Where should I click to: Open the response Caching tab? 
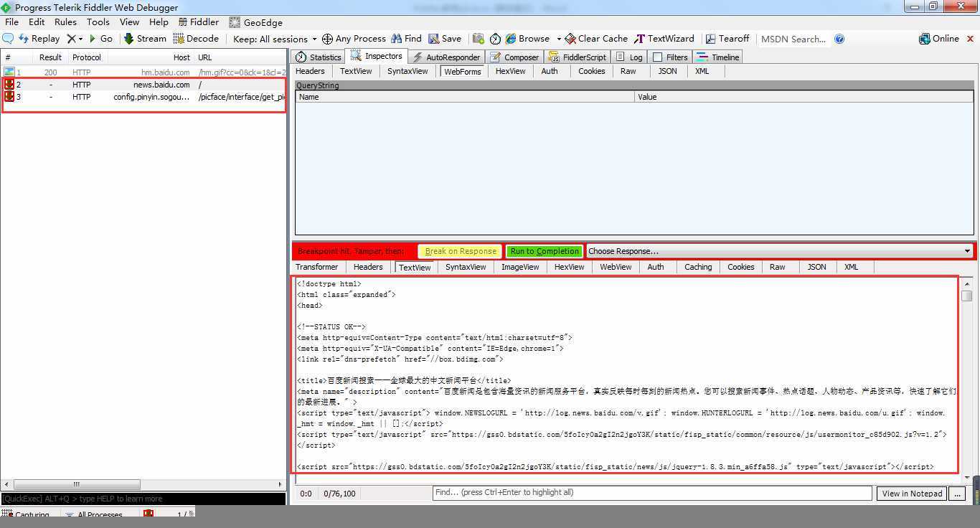(x=697, y=267)
